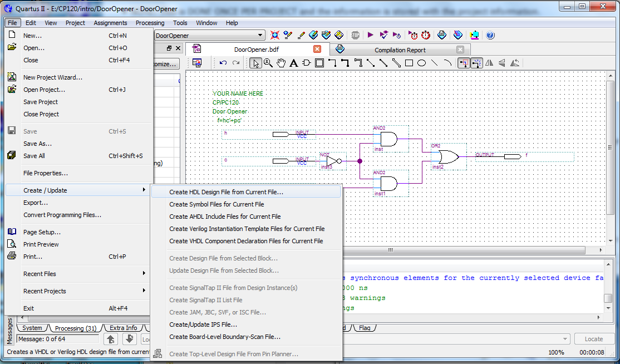Select Create Verilog Instantiation Template Files
Screen dimensions: 620x364
pyautogui.click(x=245, y=229)
